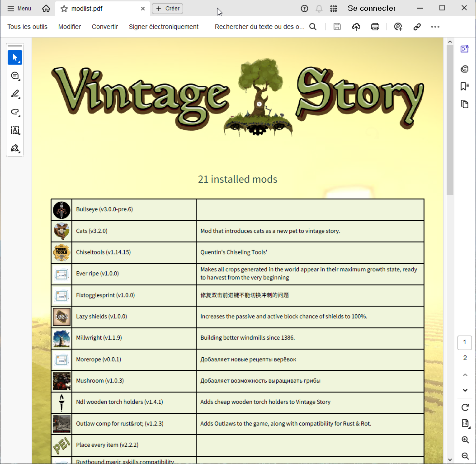The height and width of the screenshot is (464, 476).
Task: Choose the signature fountain pen tool
Action: (15, 148)
